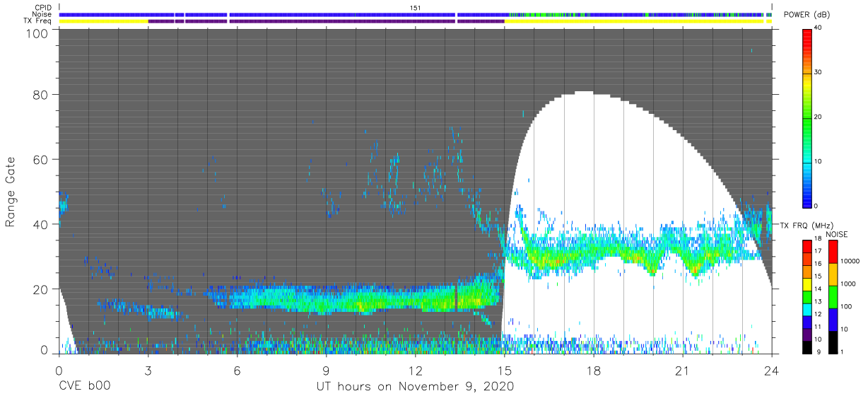Click x-axis tick label '12'

point(415,370)
